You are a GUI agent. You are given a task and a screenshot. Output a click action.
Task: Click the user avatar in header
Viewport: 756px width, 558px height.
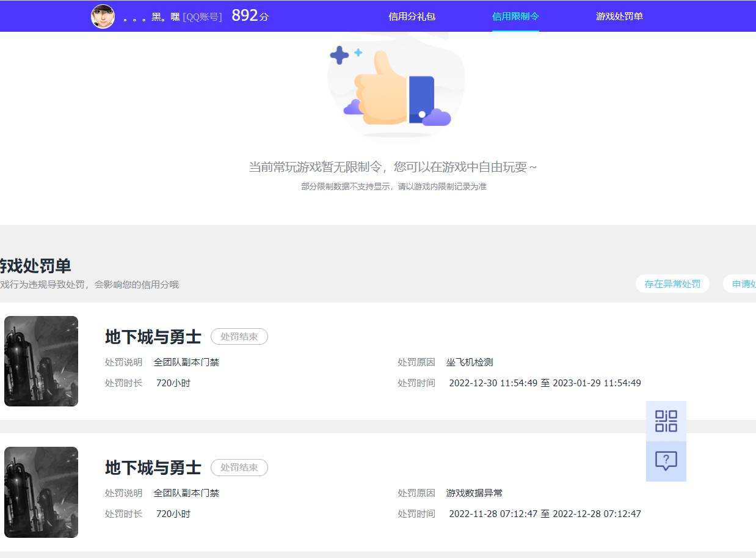[103, 17]
